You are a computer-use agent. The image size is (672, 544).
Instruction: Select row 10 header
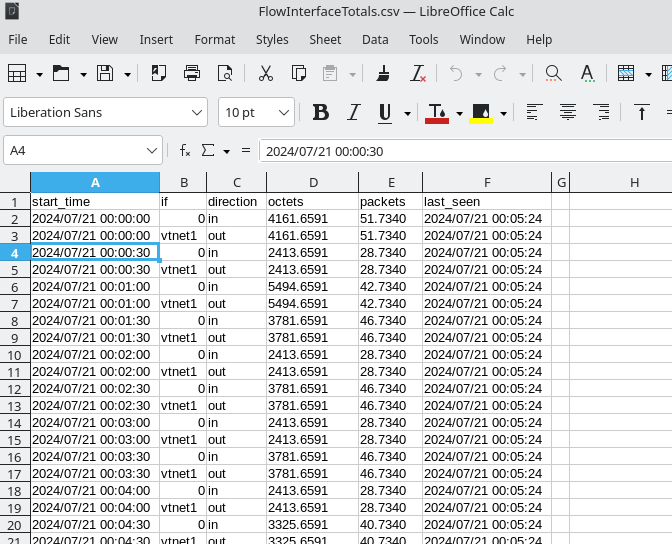point(15,355)
